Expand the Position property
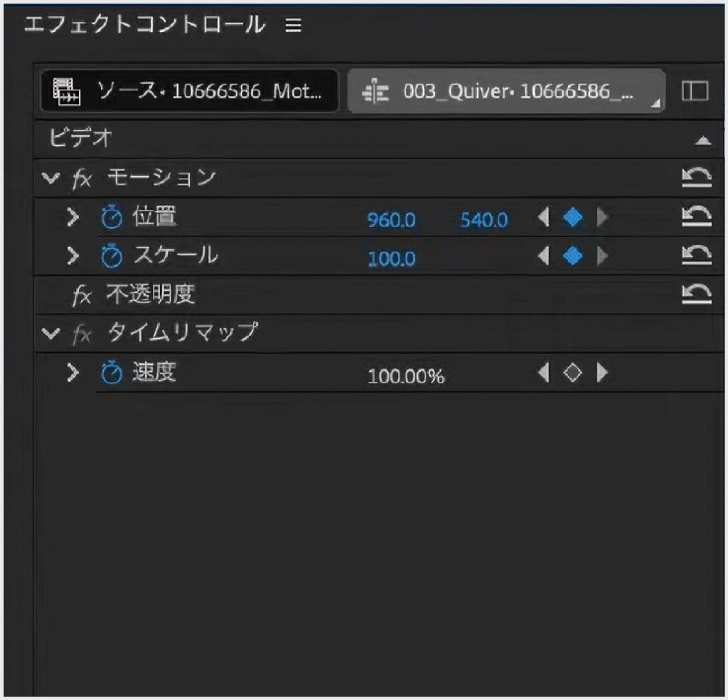Screen dimensions: 728x700 point(72,218)
